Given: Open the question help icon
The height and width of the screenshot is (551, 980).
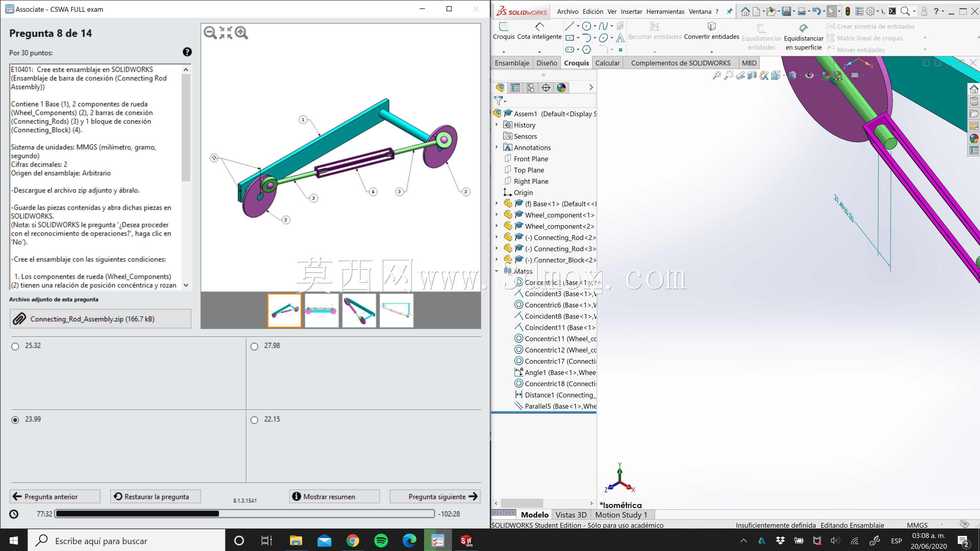Looking at the screenshot, I should [x=187, y=52].
